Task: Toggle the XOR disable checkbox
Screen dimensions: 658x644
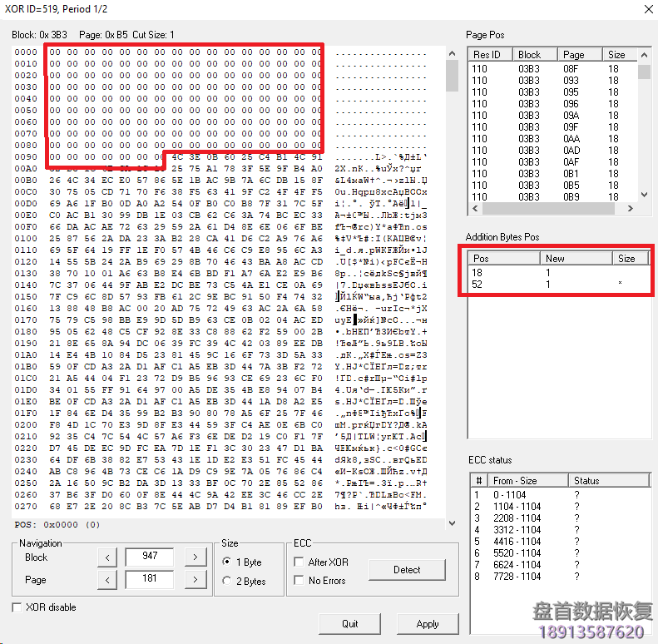Action: click(x=17, y=607)
